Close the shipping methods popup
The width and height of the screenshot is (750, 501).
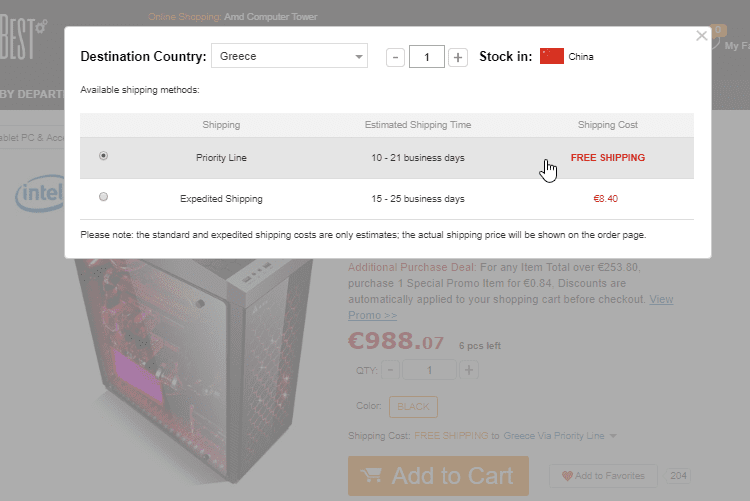[701, 36]
